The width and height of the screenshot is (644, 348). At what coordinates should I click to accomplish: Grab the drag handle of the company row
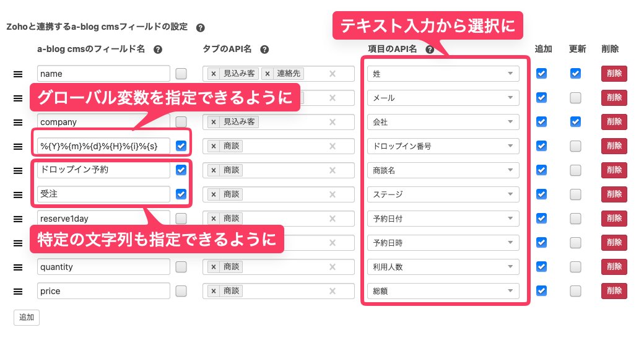coord(18,123)
